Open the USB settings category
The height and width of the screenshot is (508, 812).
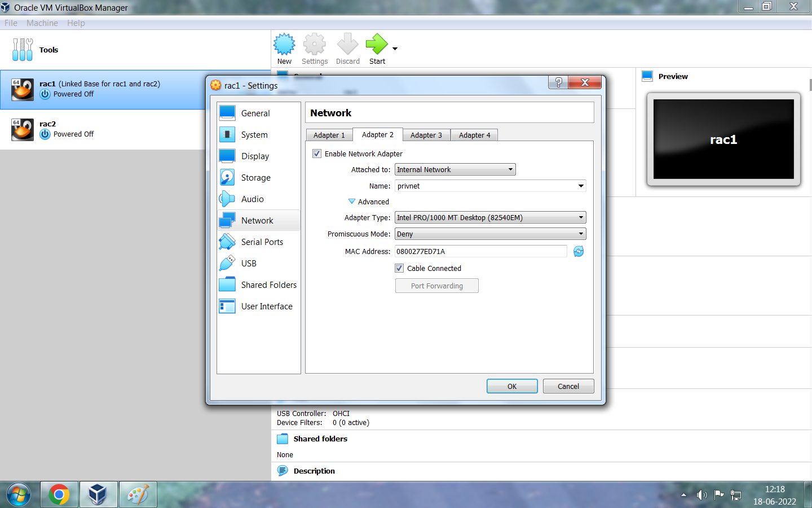click(258, 264)
